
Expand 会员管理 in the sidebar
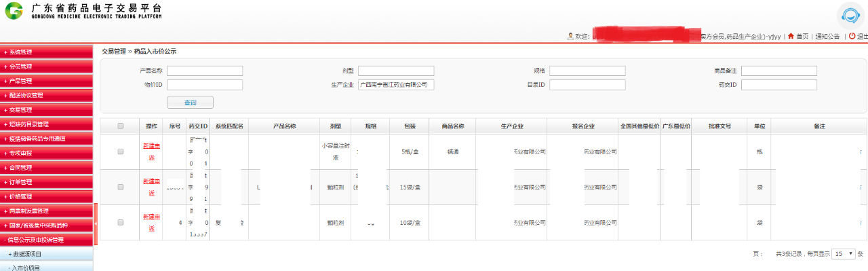coord(46,67)
